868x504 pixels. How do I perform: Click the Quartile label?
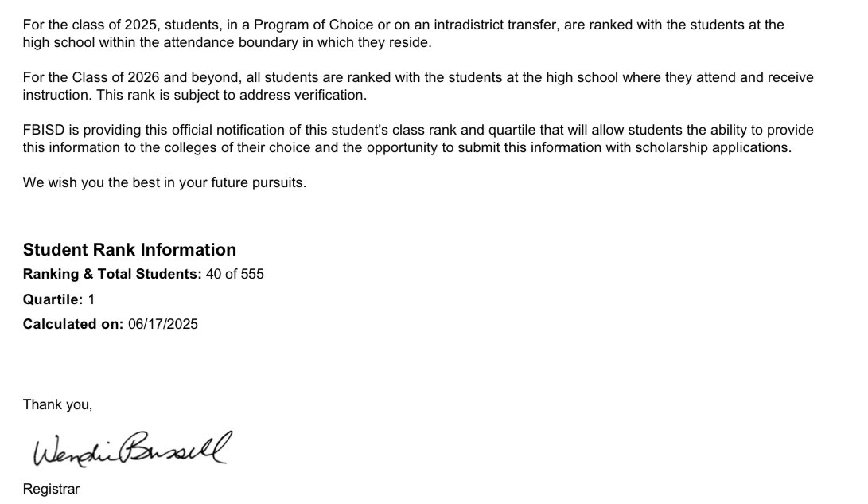tap(53, 299)
